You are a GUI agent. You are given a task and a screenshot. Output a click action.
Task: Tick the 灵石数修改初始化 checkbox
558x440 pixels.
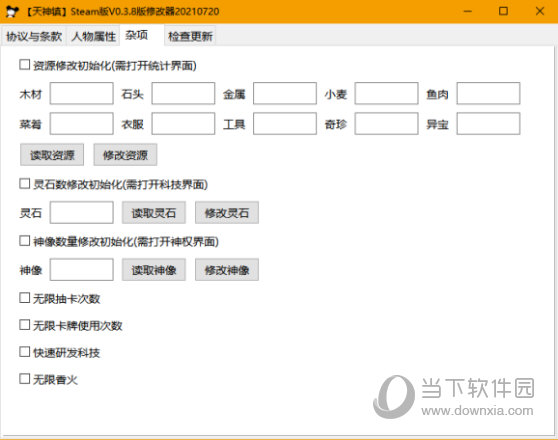25,184
